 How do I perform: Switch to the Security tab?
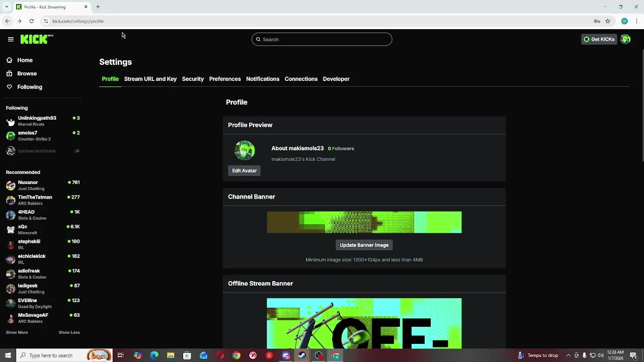coord(193,79)
